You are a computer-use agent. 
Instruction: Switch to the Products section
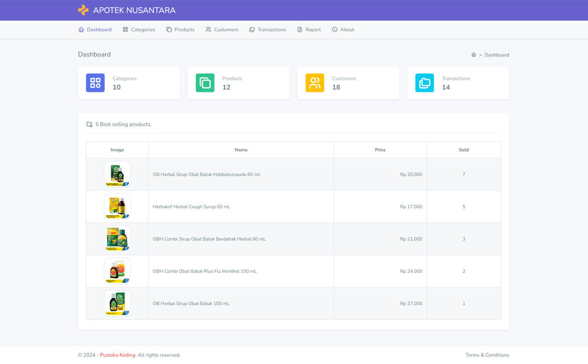point(180,29)
